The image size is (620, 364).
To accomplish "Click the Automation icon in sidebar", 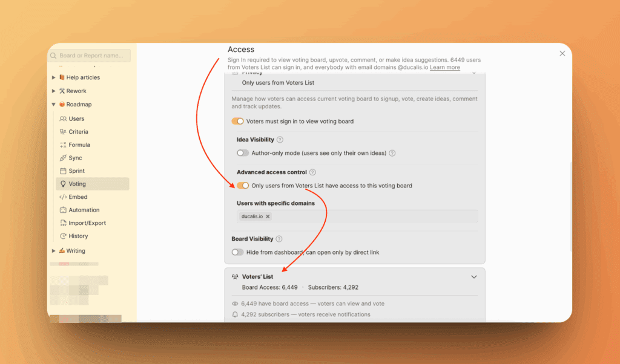I will pos(63,210).
